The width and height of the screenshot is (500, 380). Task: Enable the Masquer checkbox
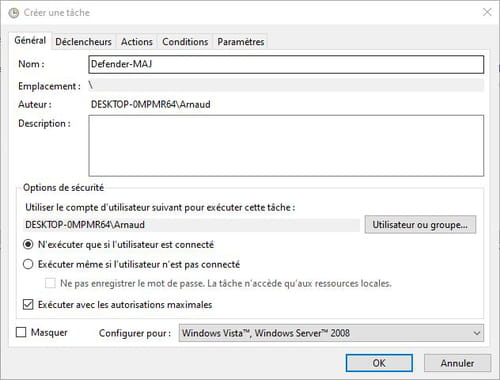21,332
